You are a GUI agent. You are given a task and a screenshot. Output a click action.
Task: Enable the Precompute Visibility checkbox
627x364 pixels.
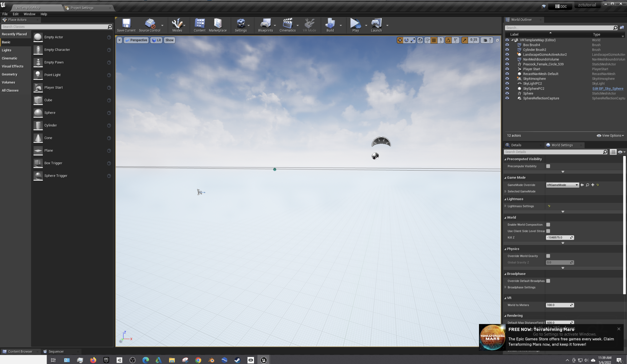(548, 166)
